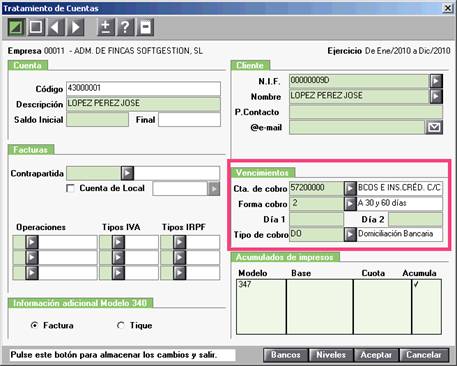Click the Saldo Inicial field

click(97, 119)
